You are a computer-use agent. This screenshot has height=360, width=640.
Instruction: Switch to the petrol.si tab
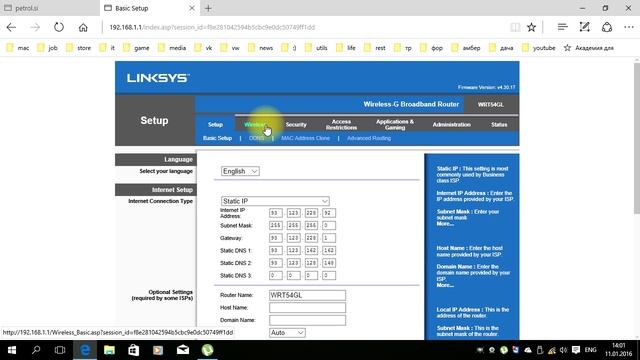(50, 8)
